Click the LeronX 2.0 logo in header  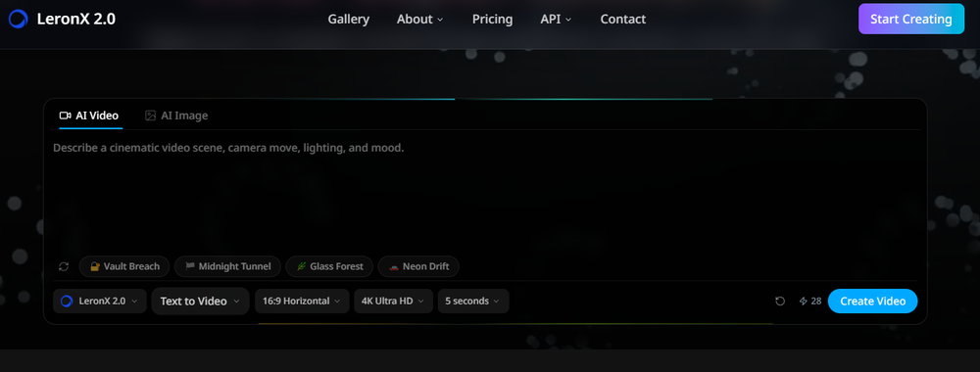(62, 19)
